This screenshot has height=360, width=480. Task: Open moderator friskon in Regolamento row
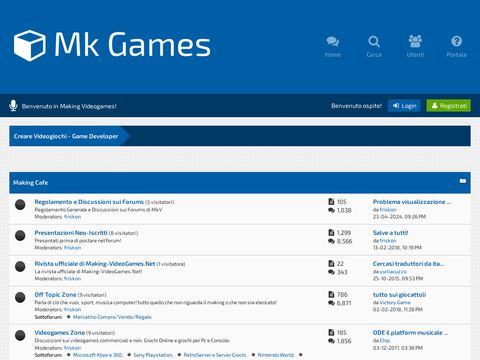(x=72, y=217)
